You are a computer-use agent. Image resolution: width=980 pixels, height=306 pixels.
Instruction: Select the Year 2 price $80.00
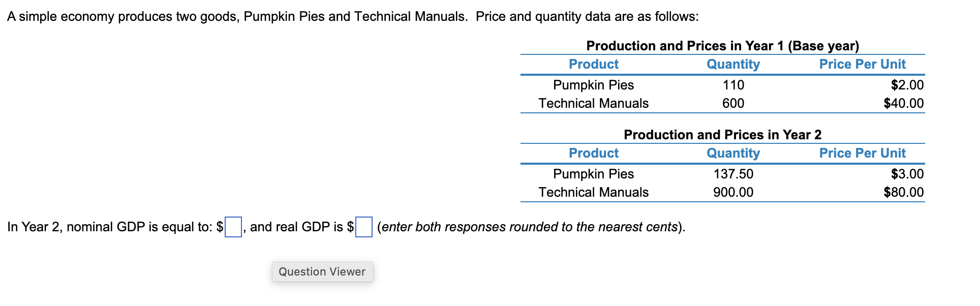pos(903,192)
